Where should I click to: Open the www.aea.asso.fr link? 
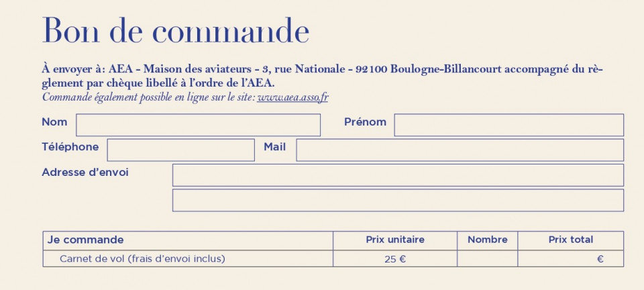(x=292, y=98)
